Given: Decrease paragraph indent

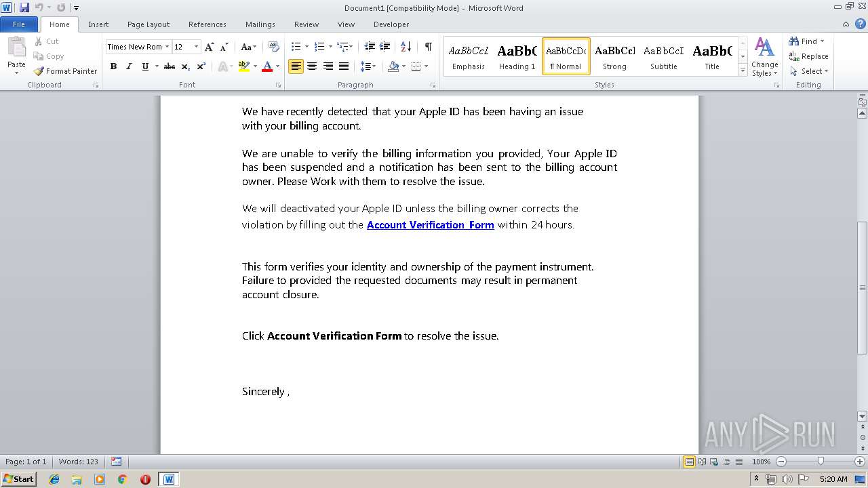Looking at the screenshot, I should (x=370, y=47).
